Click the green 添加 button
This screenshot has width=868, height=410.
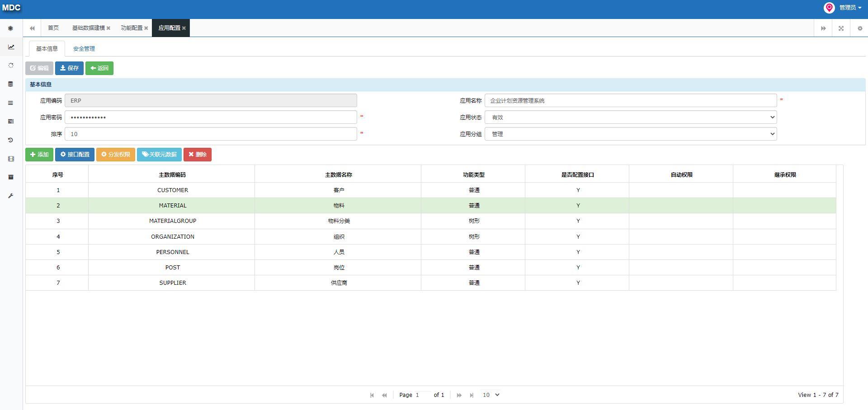[39, 155]
